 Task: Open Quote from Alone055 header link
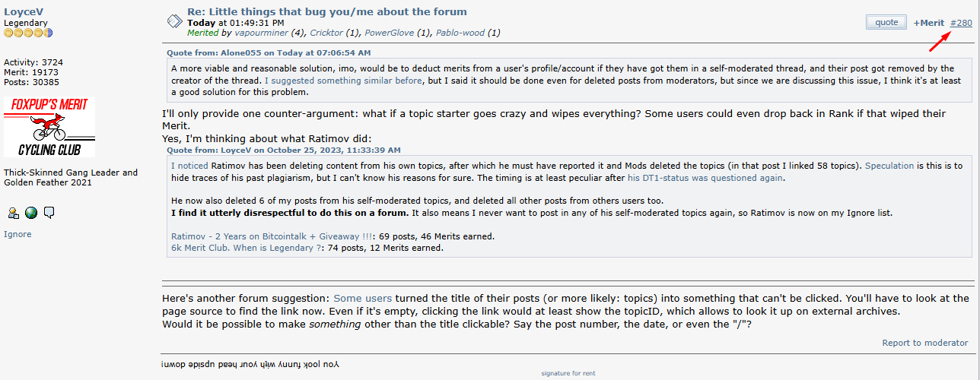(269, 52)
